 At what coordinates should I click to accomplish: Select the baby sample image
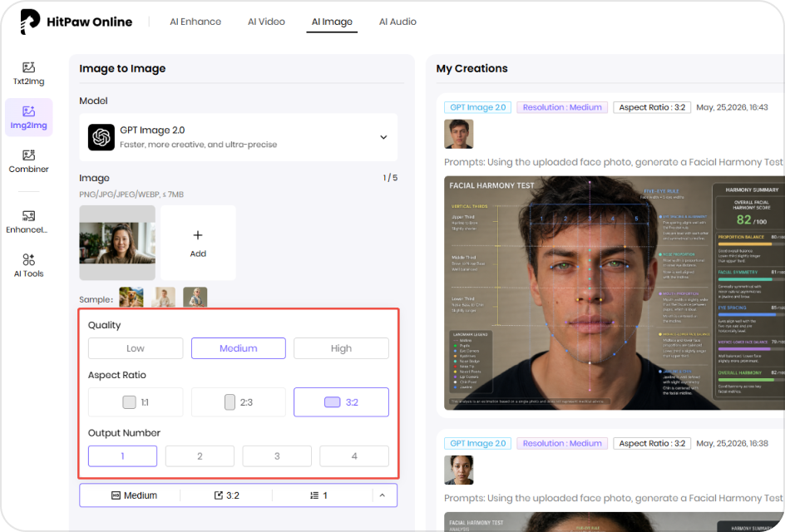(163, 298)
